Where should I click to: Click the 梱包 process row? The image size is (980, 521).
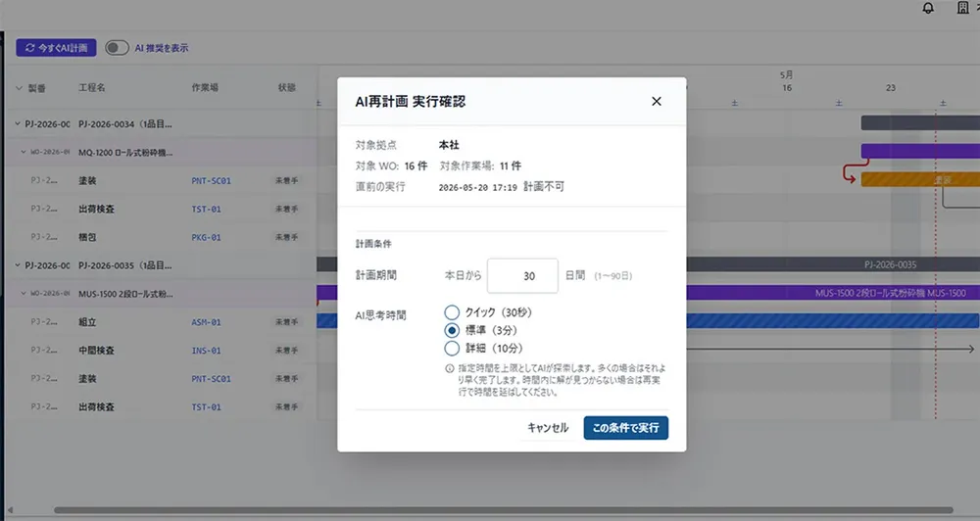pyautogui.click(x=162, y=237)
